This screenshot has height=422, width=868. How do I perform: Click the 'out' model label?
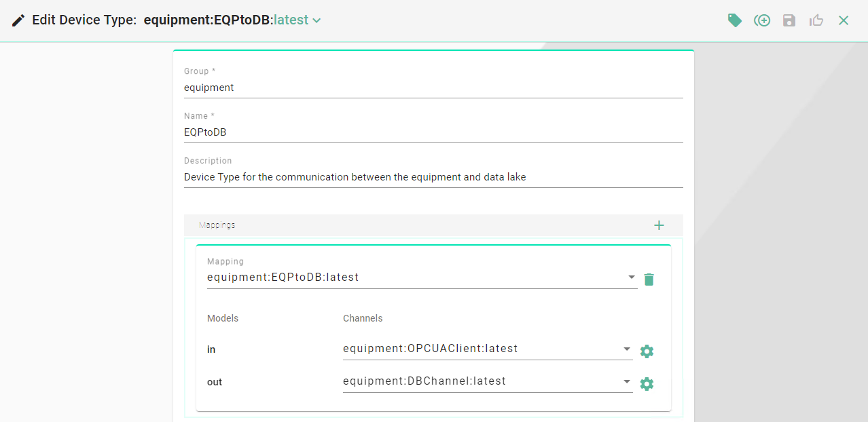[215, 382]
